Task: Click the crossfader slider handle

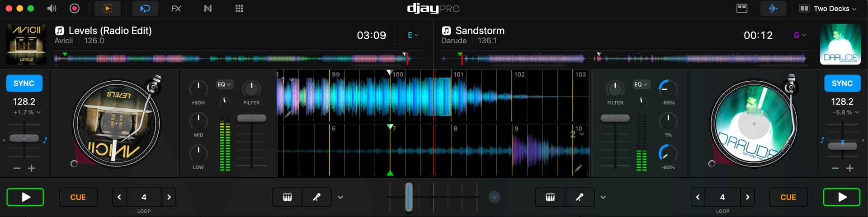Action: 409,197
